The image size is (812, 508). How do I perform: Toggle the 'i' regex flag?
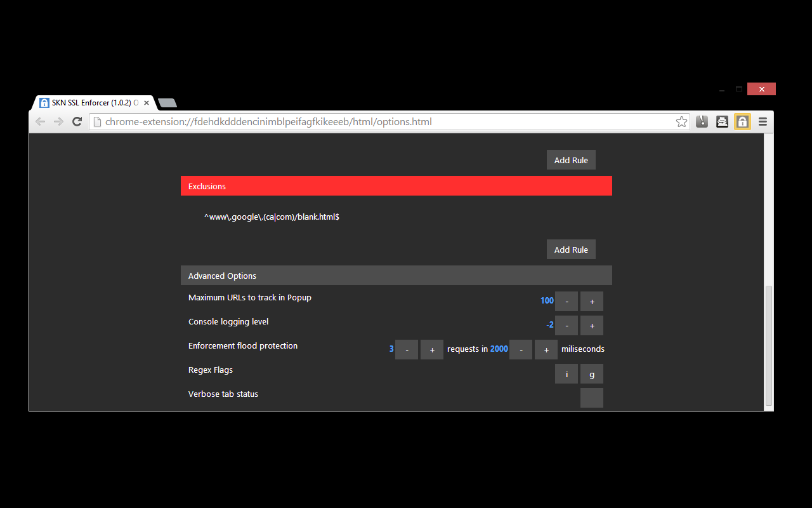[566, 373]
